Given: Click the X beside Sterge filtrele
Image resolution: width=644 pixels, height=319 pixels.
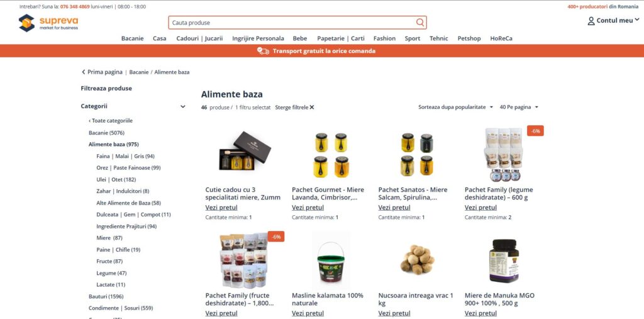Looking at the screenshot, I should pyautogui.click(x=312, y=108).
